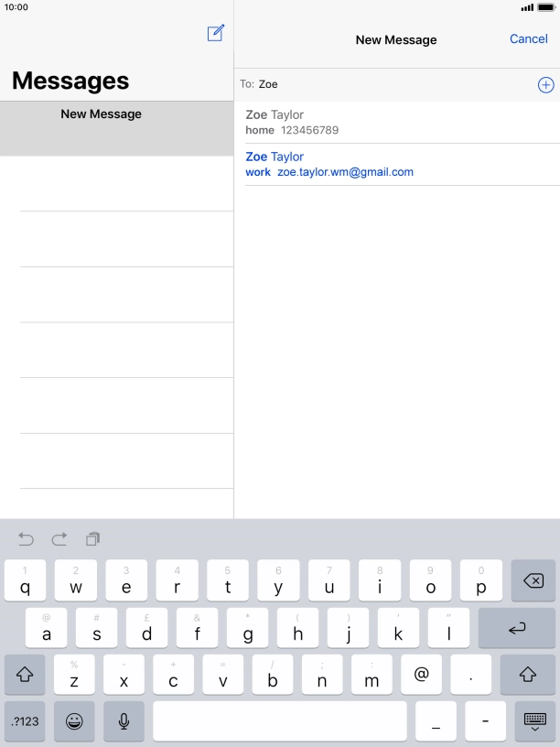Image resolution: width=560 pixels, height=747 pixels.
Task: Open the New Message conversation in the list
Action: point(117,128)
